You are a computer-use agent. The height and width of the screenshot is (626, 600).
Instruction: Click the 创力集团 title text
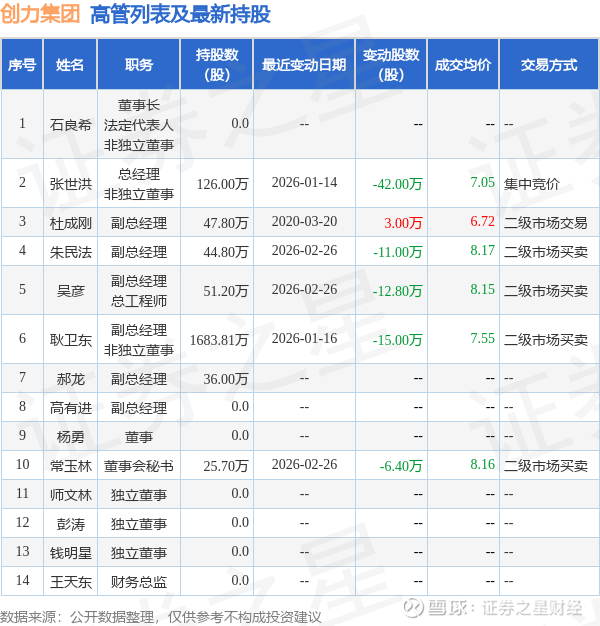pos(40,14)
